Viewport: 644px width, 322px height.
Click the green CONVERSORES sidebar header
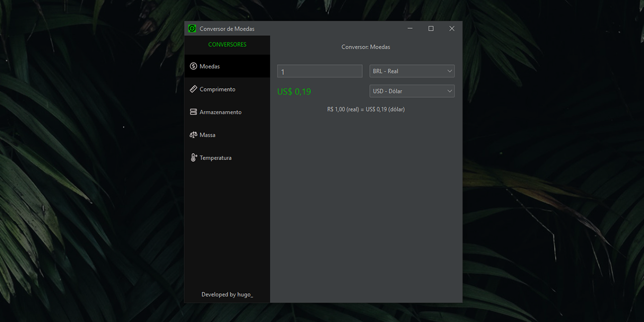point(227,45)
